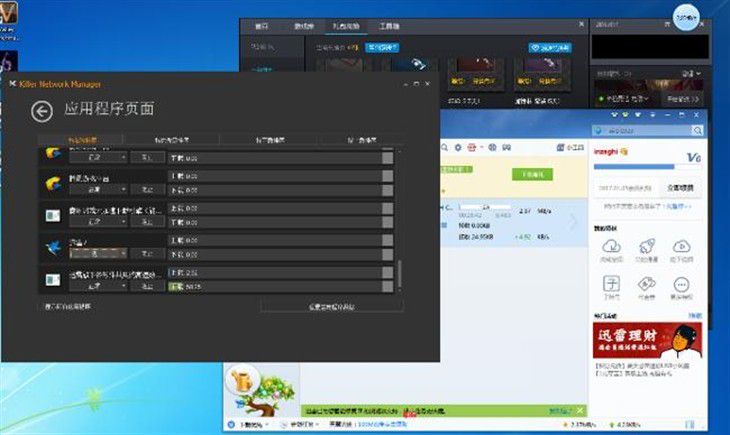Screen dimensions: 730x435
Task: Expand the Thunder download task with the chevron arrow
Action: [x=573, y=222]
